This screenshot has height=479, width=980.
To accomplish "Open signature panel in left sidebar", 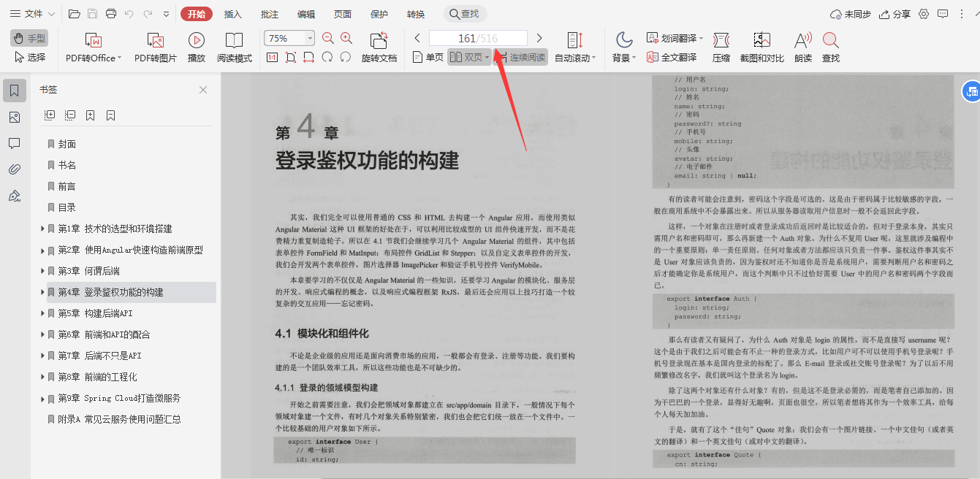I will point(14,196).
